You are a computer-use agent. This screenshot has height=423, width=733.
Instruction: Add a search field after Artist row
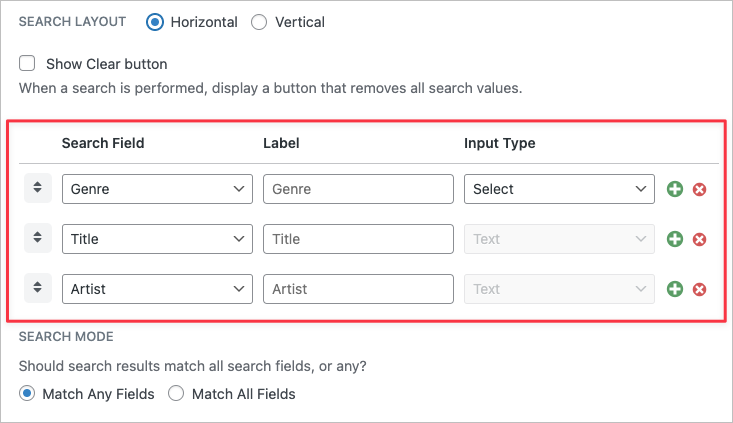coord(675,289)
